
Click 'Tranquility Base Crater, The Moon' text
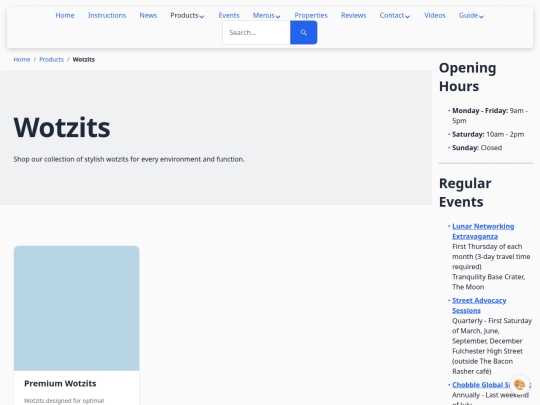[x=488, y=282]
